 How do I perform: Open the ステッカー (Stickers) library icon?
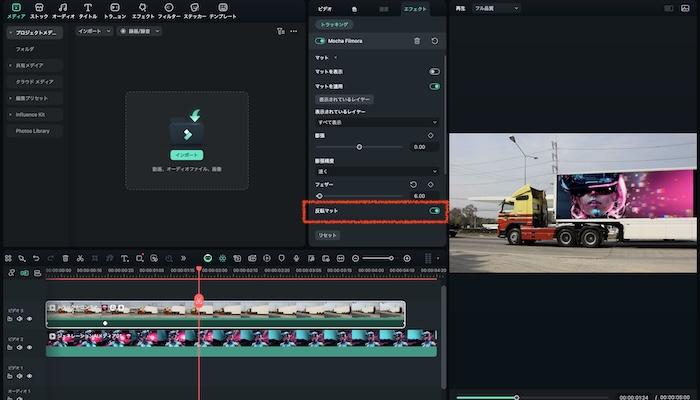[x=194, y=8]
